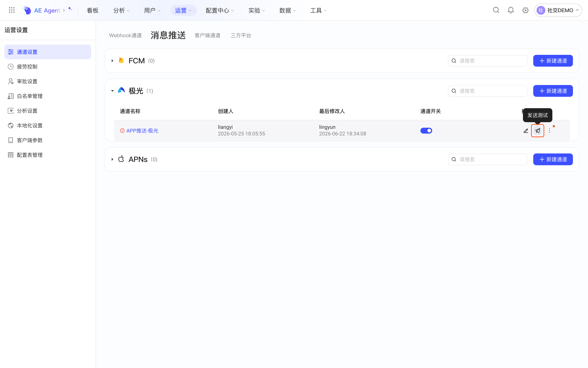Image resolution: width=588 pixels, height=368 pixels.
Task: Switch to the Webhook通道 tab
Action: [125, 35]
